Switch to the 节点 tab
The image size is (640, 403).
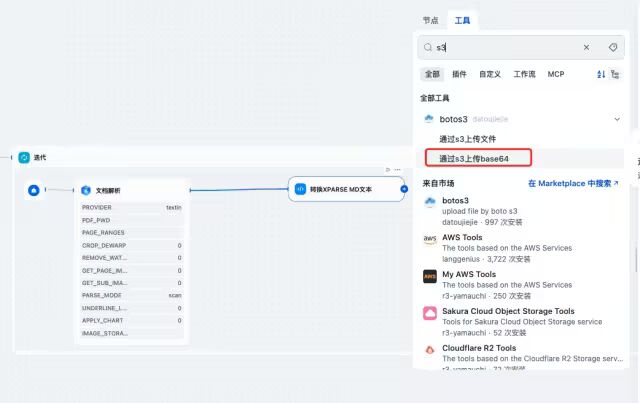point(430,20)
